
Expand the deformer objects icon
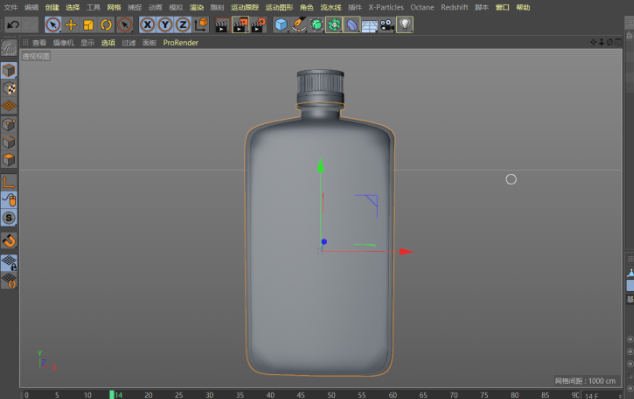(x=352, y=25)
